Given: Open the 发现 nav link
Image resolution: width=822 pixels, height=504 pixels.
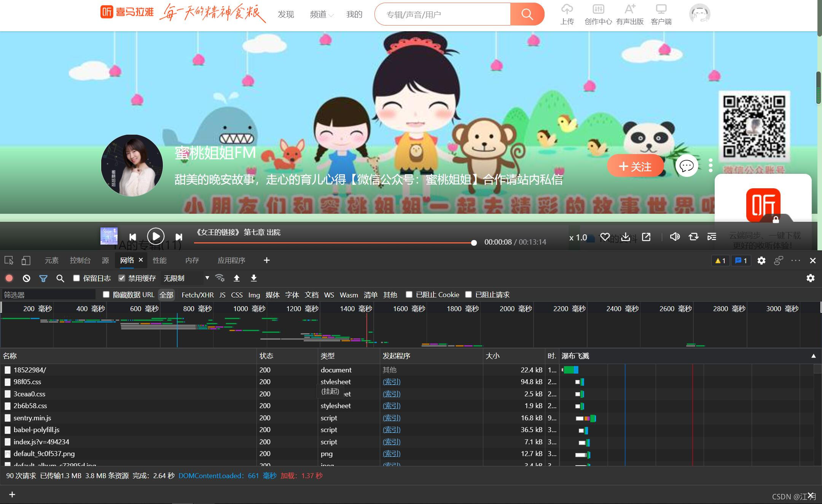Looking at the screenshot, I should (x=286, y=14).
